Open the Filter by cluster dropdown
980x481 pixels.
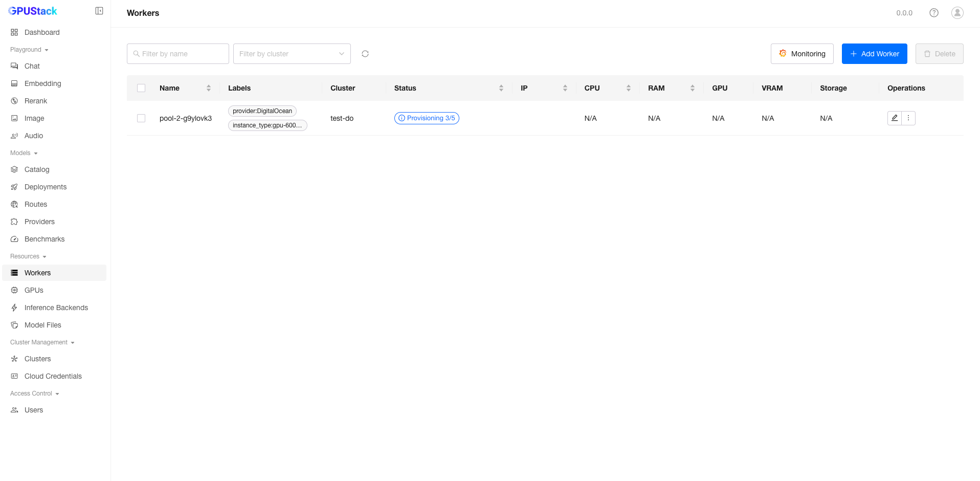coord(292,54)
